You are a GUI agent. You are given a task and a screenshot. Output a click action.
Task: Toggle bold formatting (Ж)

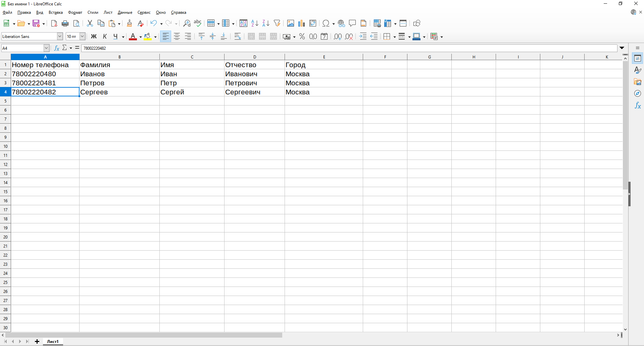tap(94, 37)
